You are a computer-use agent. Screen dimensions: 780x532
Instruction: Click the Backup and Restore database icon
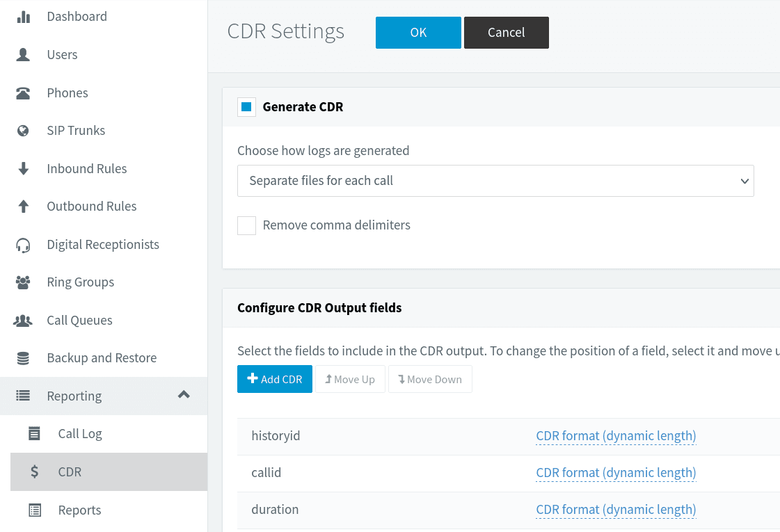(x=24, y=358)
